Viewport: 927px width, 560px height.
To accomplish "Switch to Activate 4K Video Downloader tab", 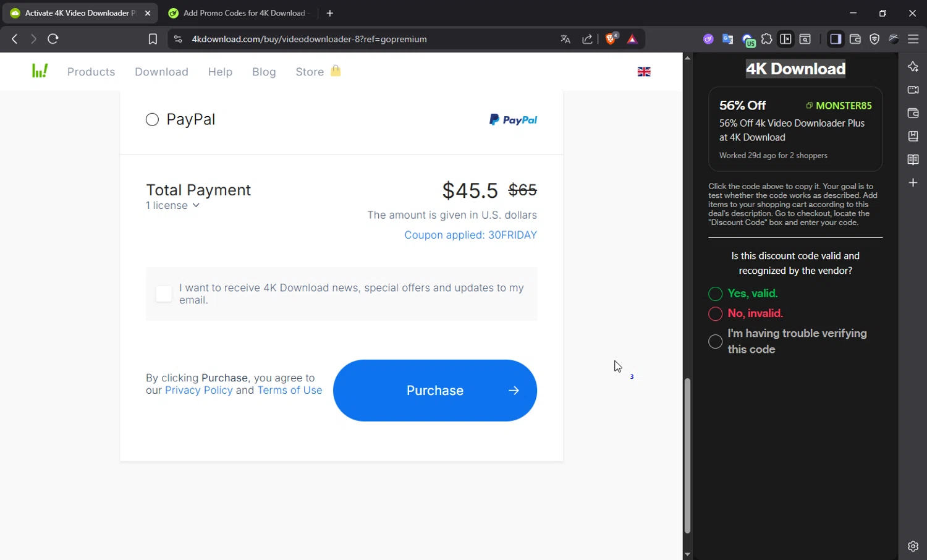I will [79, 13].
